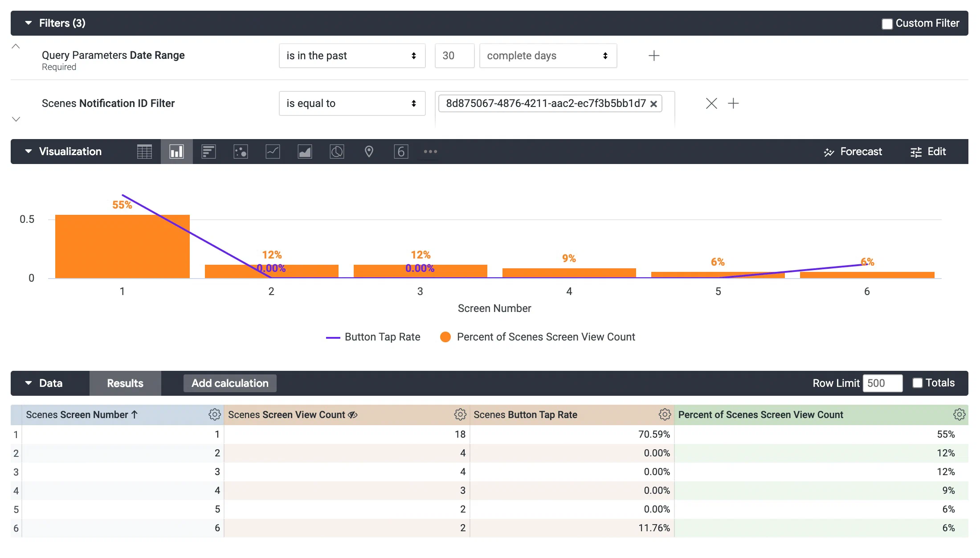Select the table visualization icon

pos(144,152)
